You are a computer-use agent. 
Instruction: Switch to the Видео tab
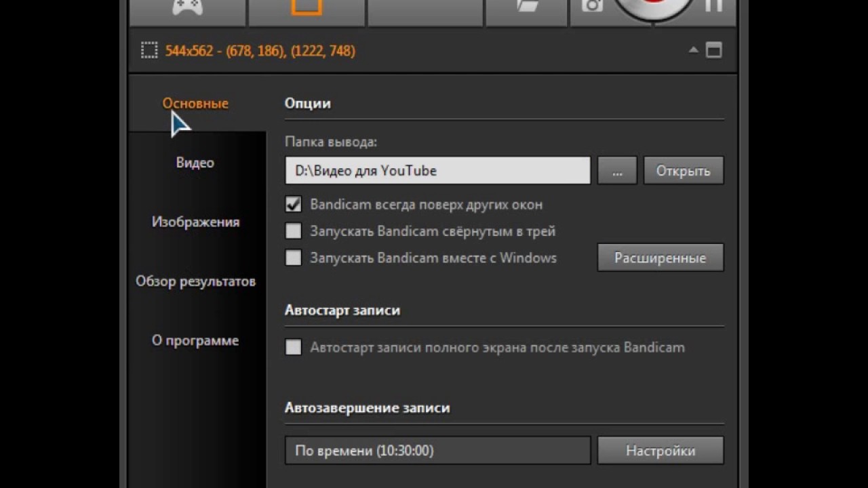click(195, 163)
